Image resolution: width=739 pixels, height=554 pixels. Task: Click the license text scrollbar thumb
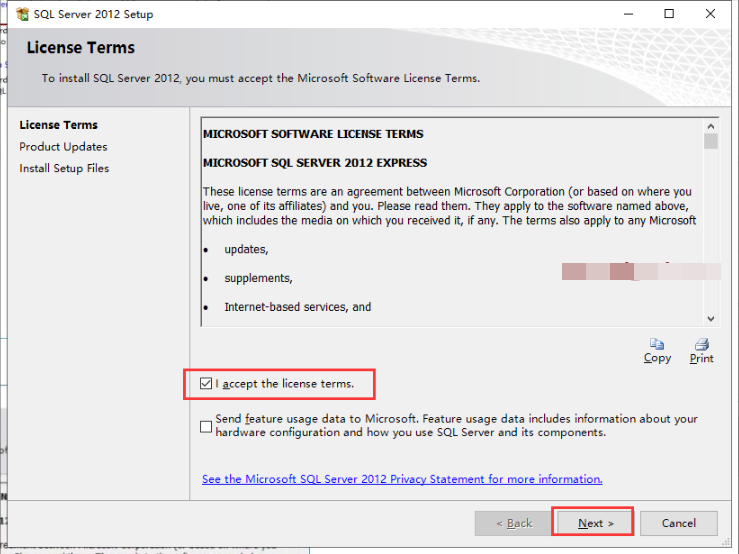pos(711,141)
